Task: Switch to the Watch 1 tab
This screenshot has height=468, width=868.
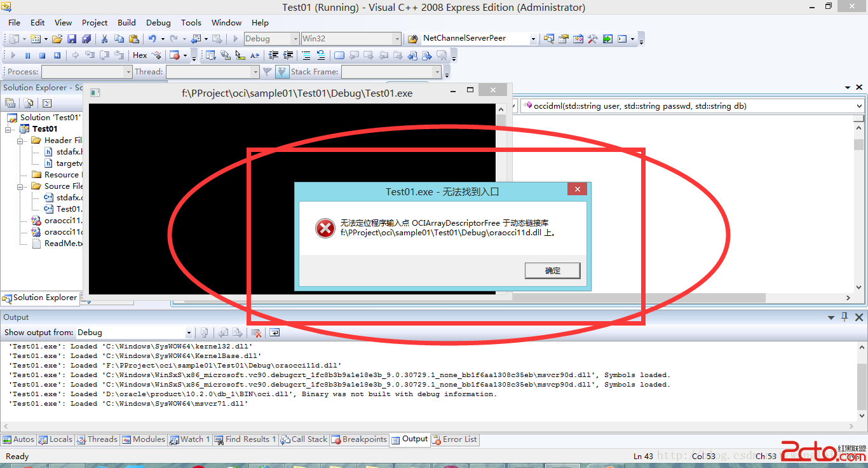Action: pyautogui.click(x=189, y=439)
